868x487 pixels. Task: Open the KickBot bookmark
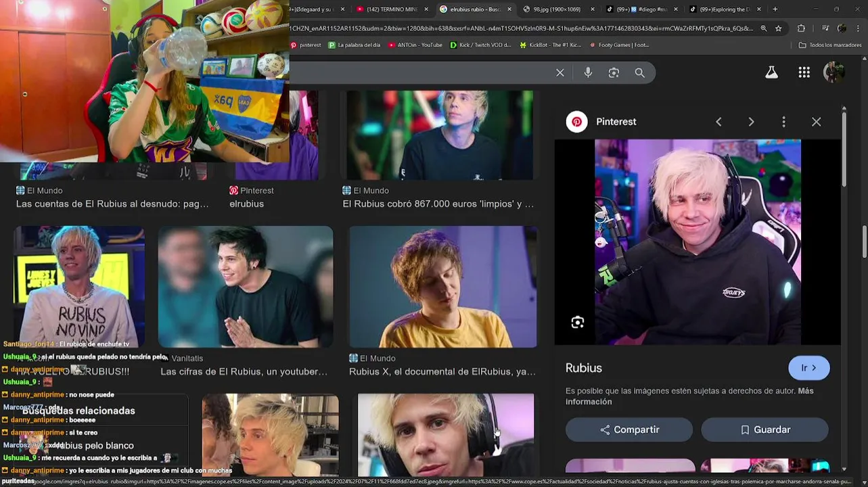point(550,45)
